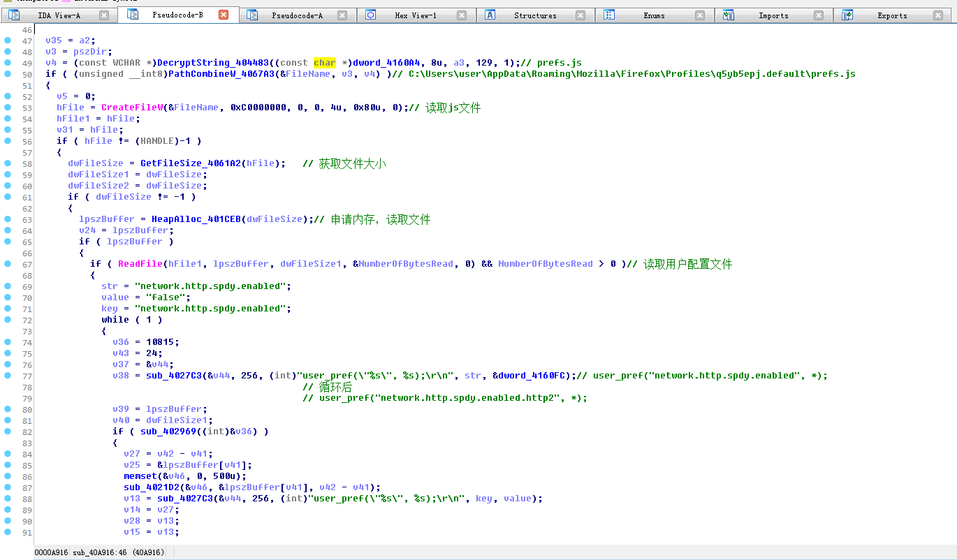Screen dimensions: 957x560
Task: Click the Exports tab icon
Action: click(847, 15)
